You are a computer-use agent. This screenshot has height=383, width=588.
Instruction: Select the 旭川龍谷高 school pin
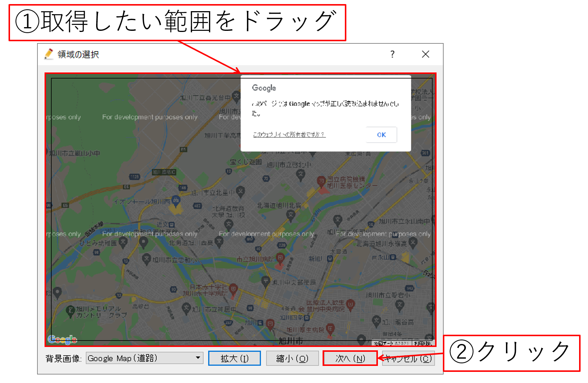376,321
